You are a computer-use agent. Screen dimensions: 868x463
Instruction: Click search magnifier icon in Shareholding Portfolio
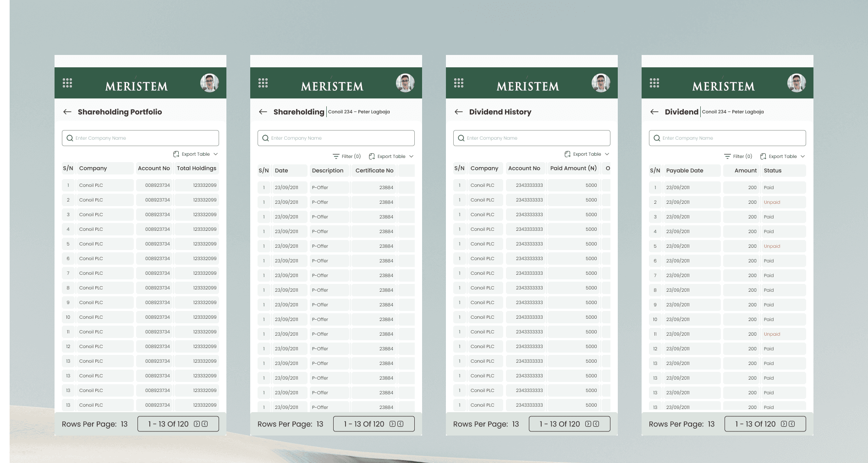70,138
